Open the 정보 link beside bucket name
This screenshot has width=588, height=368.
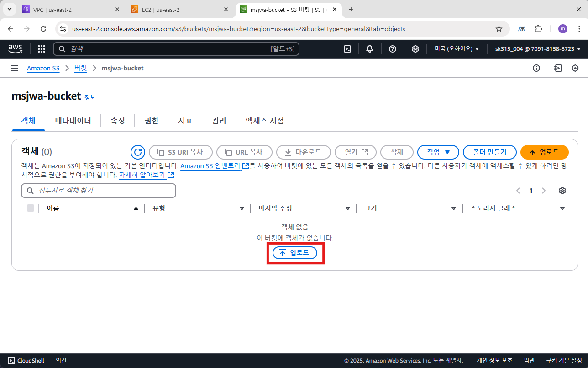[x=90, y=97]
